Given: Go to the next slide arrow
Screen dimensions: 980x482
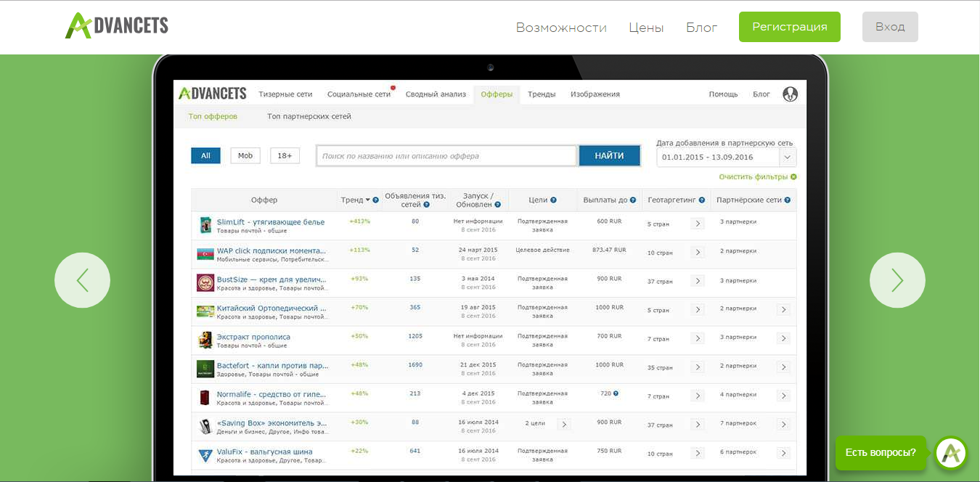Looking at the screenshot, I should [x=897, y=280].
